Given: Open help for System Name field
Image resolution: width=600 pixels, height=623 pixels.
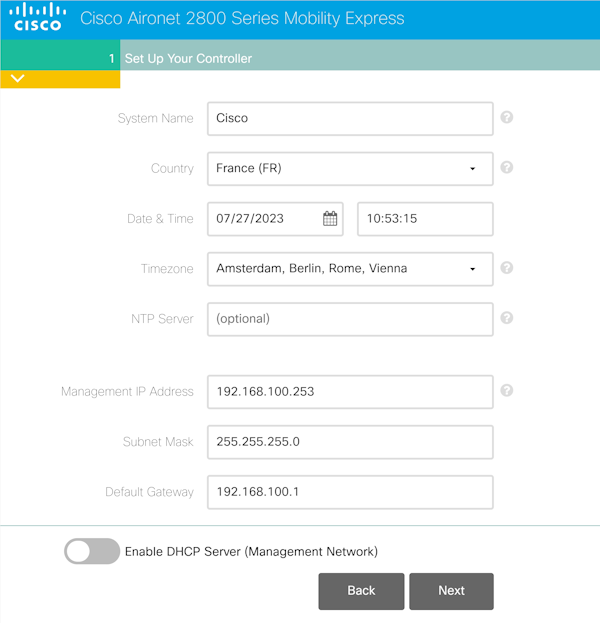Looking at the screenshot, I should 506,117.
